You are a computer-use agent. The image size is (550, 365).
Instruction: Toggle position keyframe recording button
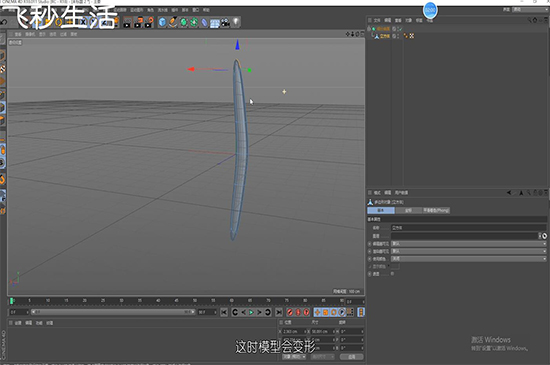click(317, 312)
